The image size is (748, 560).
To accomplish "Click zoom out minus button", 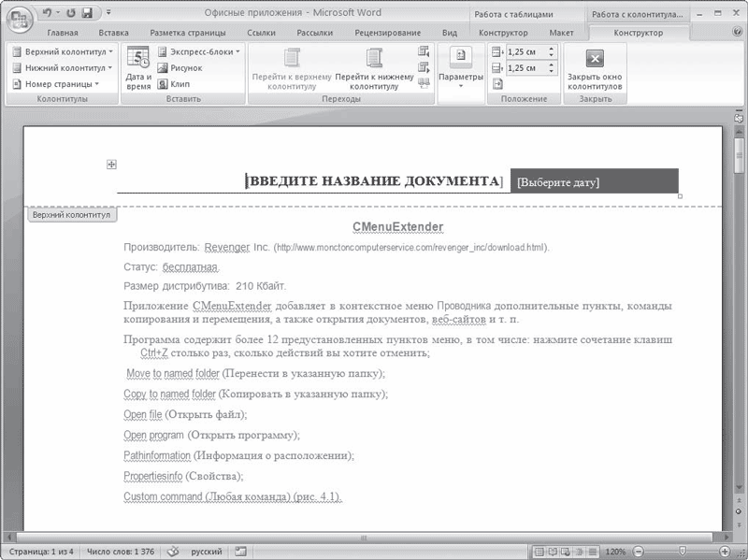I will [x=638, y=552].
